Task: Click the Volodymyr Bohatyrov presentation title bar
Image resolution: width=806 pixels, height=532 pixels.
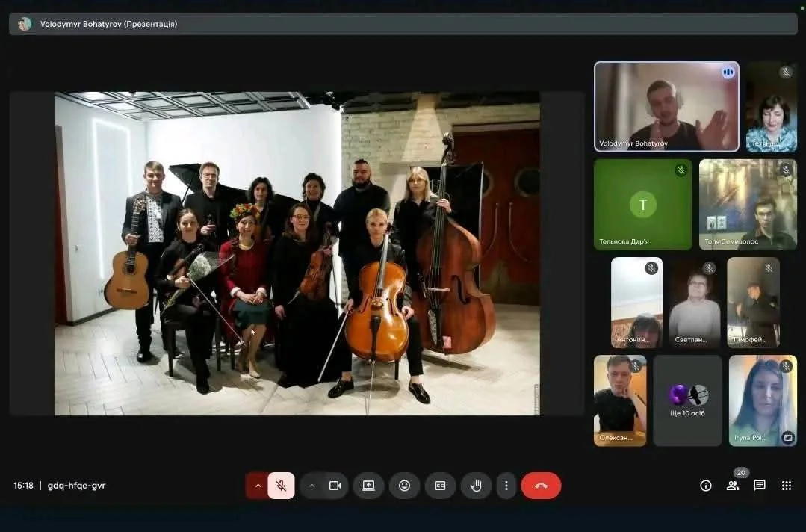Action: pyautogui.click(x=403, y=24)
